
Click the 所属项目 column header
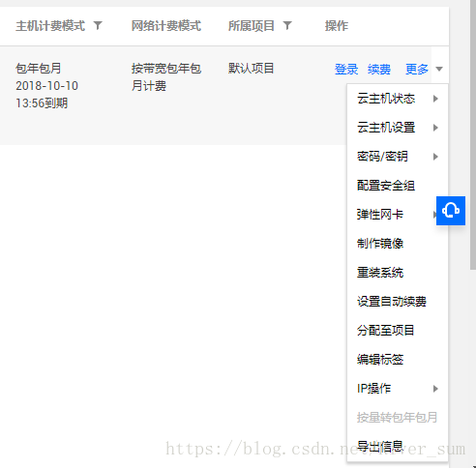point(252,26)
